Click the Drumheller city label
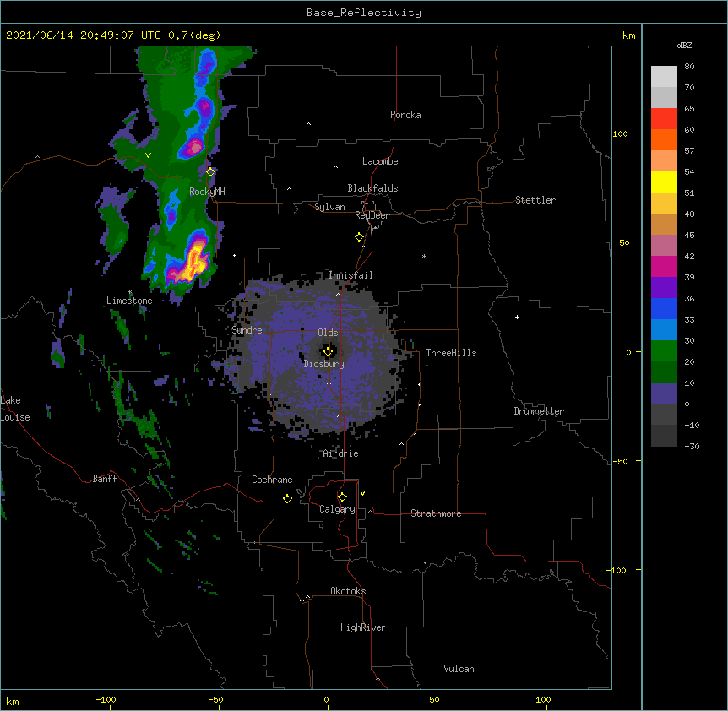 tap(539, 411)
